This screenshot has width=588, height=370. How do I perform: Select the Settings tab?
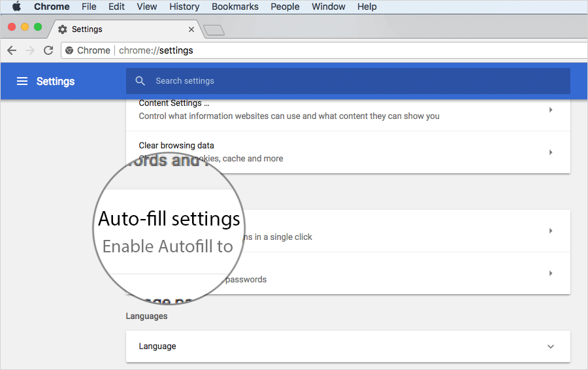(125, 29)
